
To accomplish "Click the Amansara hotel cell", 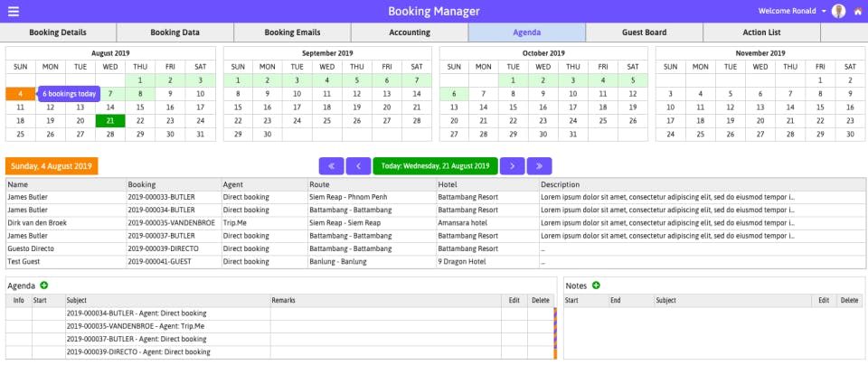I will (487, 223).
